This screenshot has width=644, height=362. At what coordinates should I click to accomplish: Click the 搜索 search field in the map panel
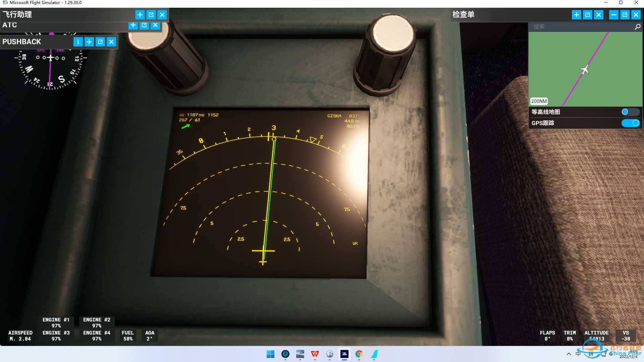pos(581,27)
